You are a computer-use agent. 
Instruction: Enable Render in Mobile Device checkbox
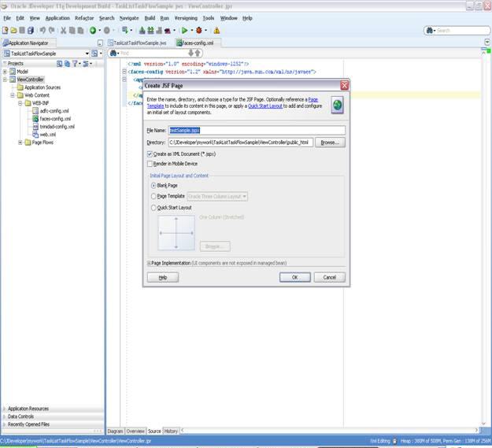coord(150,164)
